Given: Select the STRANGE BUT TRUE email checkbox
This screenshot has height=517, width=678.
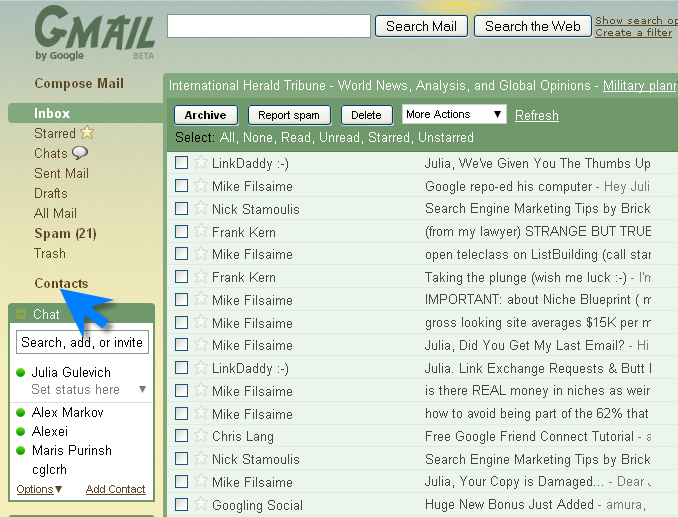Looking at the screenshot, I should click(x=181, y=231).
